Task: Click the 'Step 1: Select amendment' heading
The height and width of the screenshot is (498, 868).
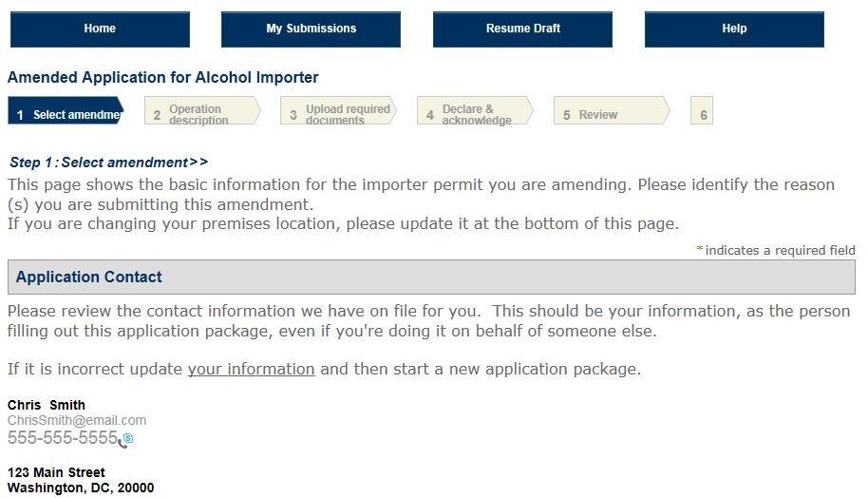Action: [x=108, y=163]
